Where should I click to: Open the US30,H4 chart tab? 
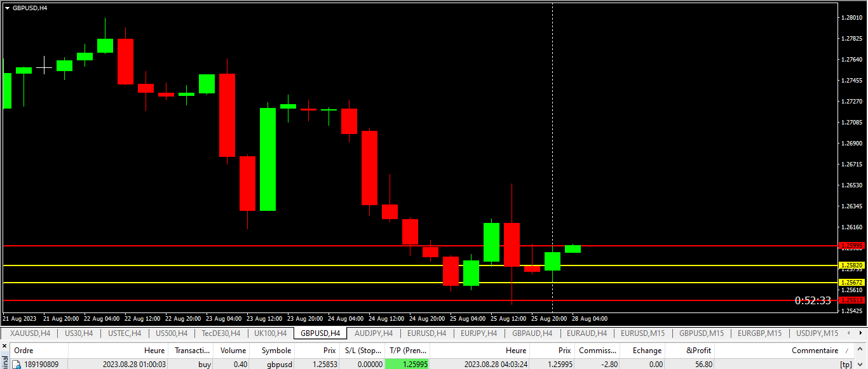(78, 333)
